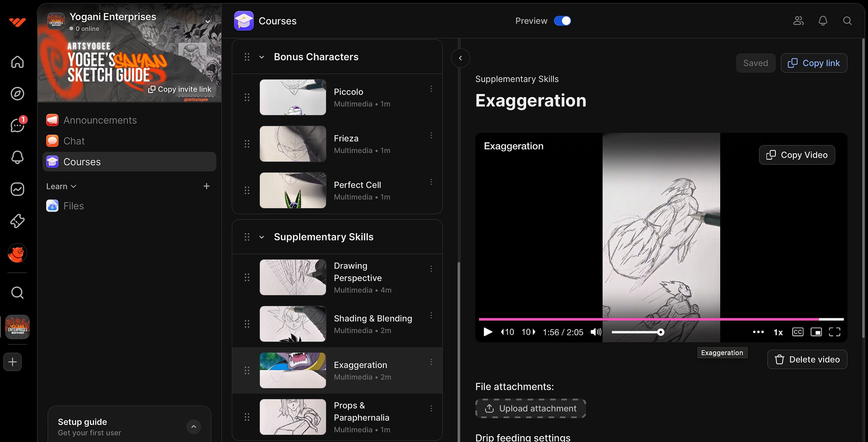Add a new workspace with plus button
Viewport: 868px width, 442px height.
(x=13, y=362)
